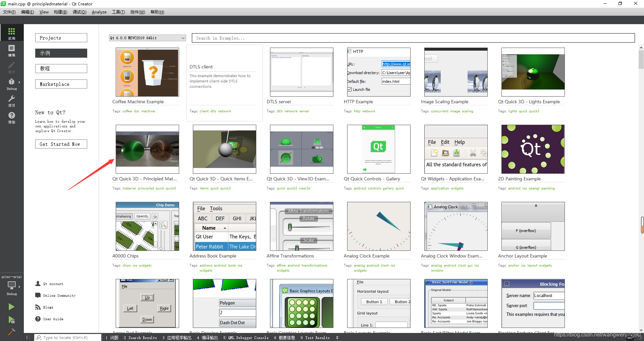Viewport: 644px width, 341px height.
Task: Open the 编辑(E) menu
Action: click(x=28, y=12)
